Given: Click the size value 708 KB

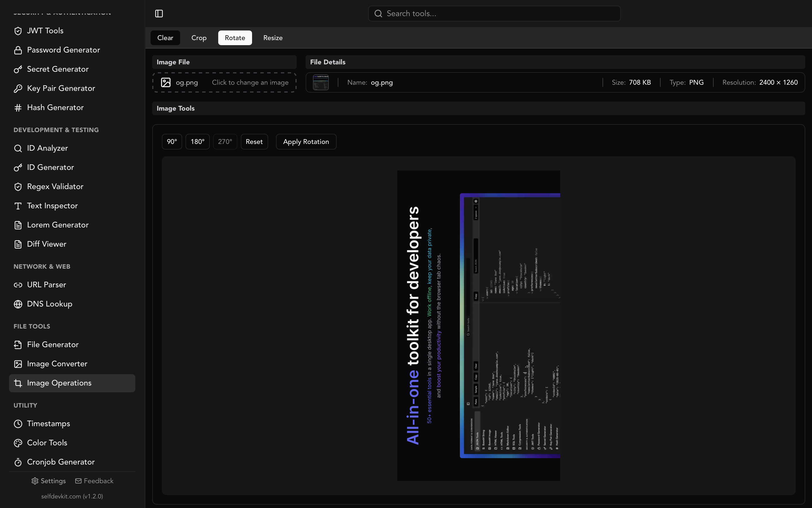Looking at the screenshot, I should point(639,82).
